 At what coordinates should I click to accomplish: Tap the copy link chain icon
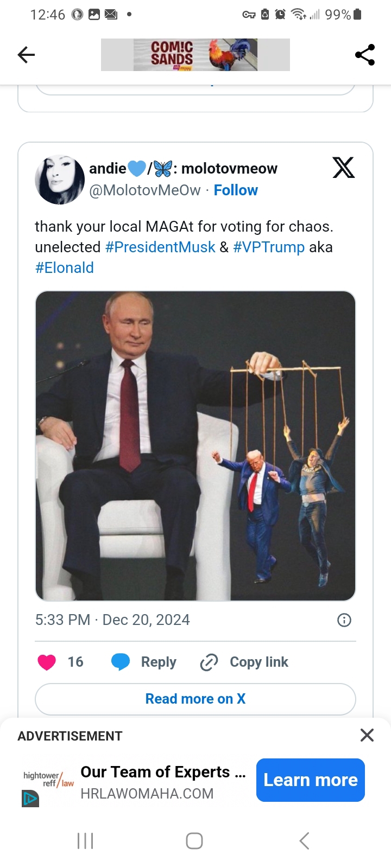[x=209, y=662]
